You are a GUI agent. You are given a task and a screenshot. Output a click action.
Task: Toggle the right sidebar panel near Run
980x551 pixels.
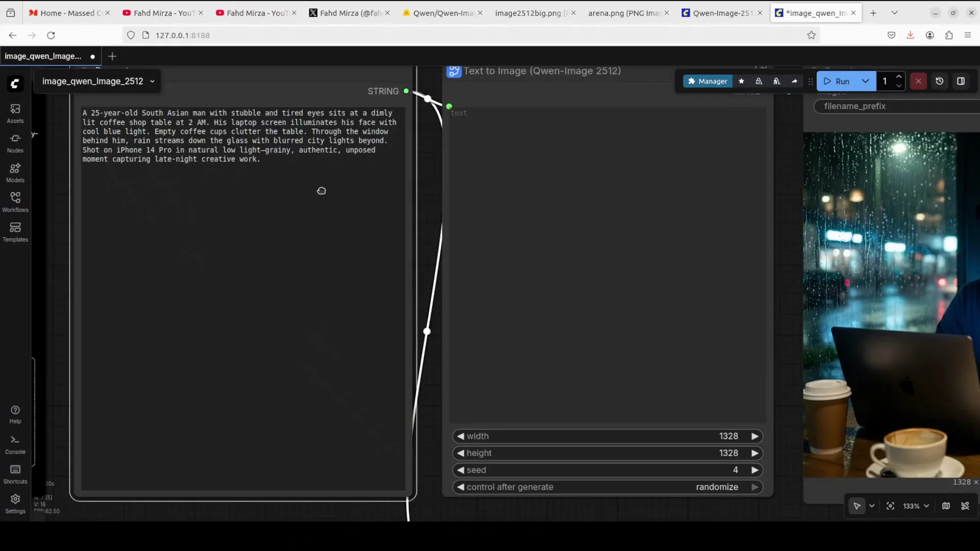pos(962,81)
